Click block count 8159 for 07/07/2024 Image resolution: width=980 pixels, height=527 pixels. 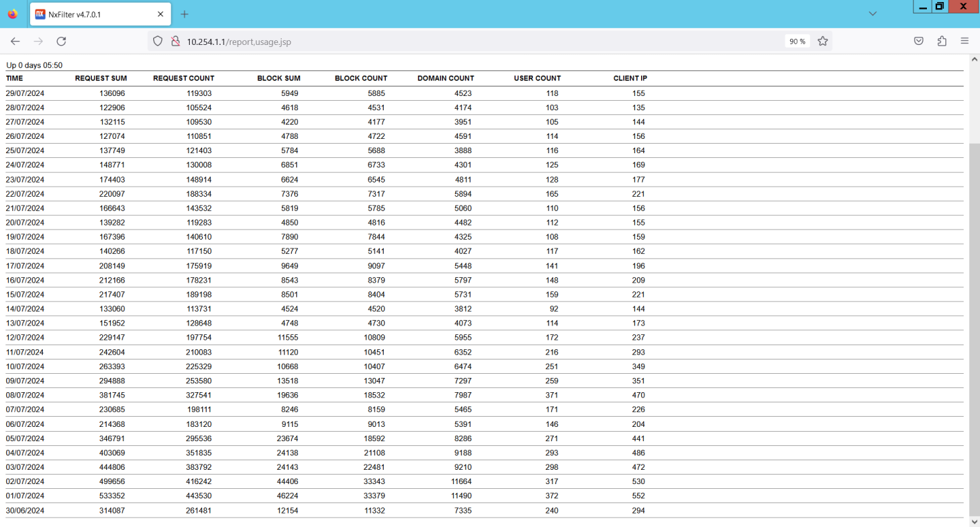[376, 410]
